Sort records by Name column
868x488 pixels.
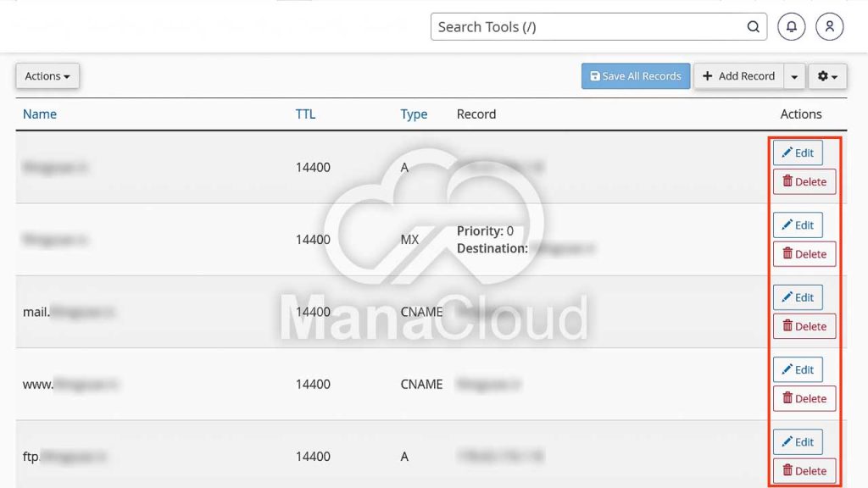point(40,114)
